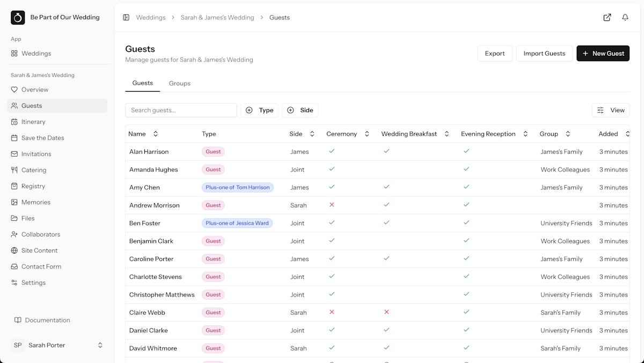Select the Guests tab
644x363 pixels.
(x=143, y=83)
